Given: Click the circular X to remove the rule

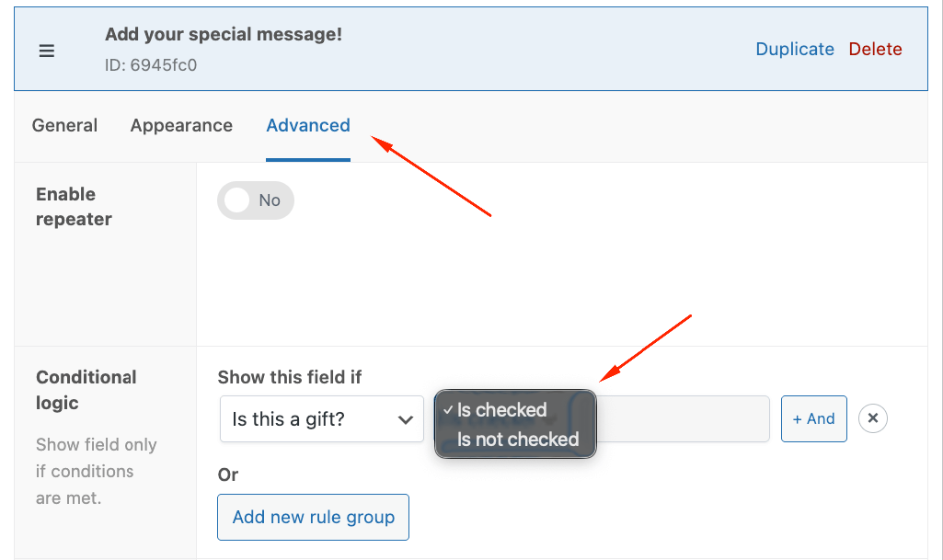Looking at the screenshot, I should coord(872,418).
